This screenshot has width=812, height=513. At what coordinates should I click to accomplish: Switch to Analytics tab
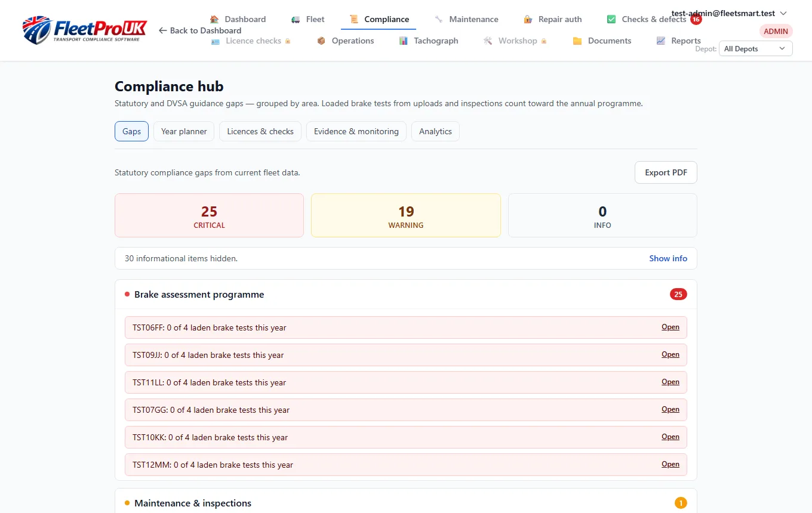pyautogui.click(x=435, y=131)
